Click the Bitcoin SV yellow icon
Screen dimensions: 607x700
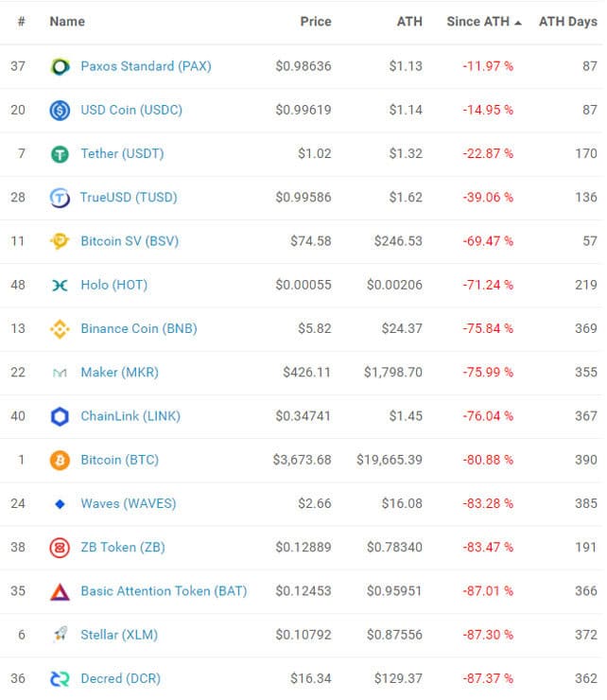point(60,241)
